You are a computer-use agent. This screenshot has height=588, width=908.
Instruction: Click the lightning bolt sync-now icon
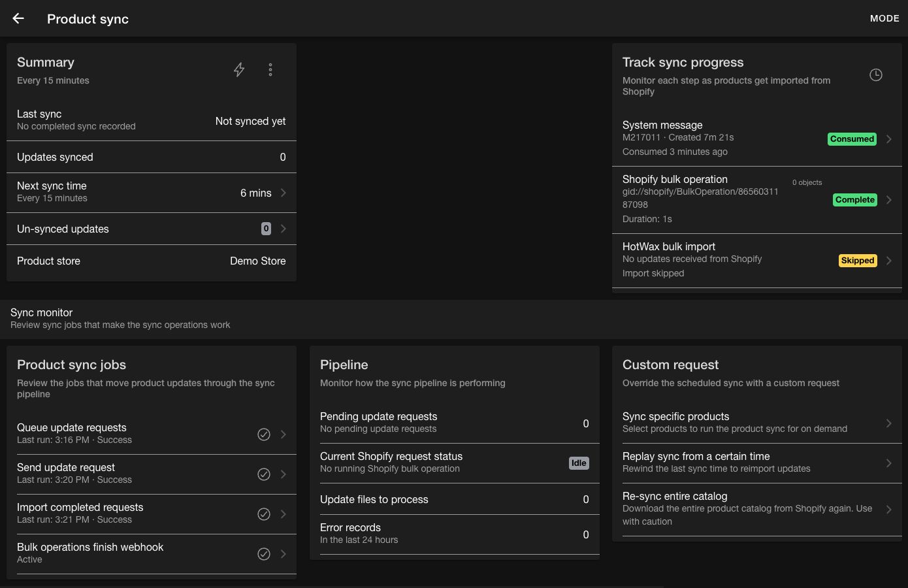[239, 70]
